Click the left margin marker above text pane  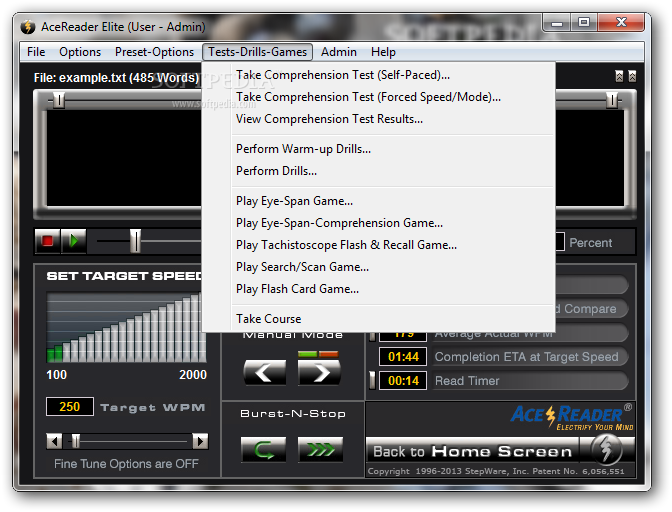(59, 100)
